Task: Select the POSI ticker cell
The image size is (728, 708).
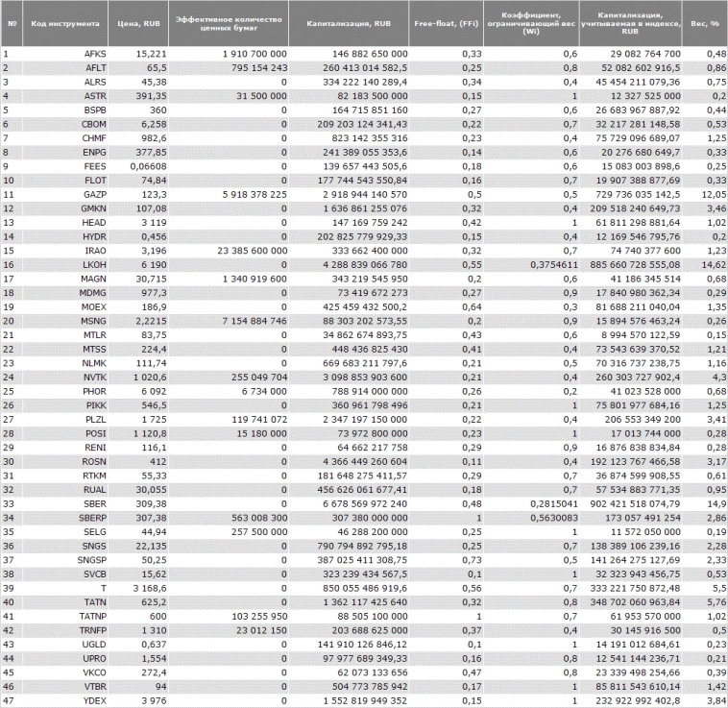Action: click(65, 433)
